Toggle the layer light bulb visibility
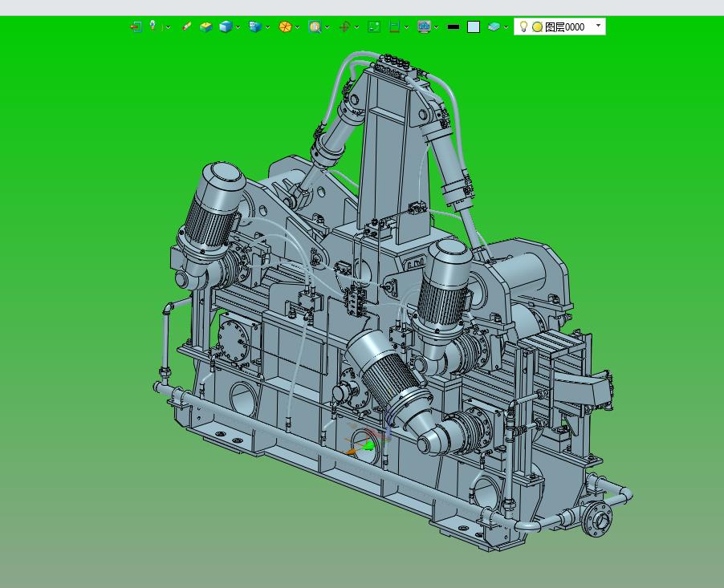This screenshot has height=588, width=724. click(523, 26)
